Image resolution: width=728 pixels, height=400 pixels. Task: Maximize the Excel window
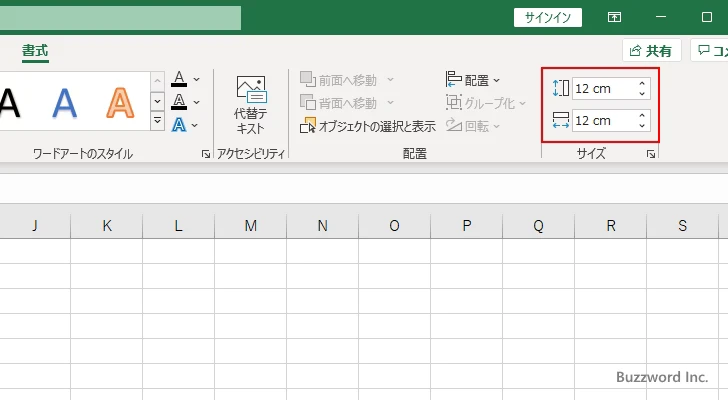707,17
